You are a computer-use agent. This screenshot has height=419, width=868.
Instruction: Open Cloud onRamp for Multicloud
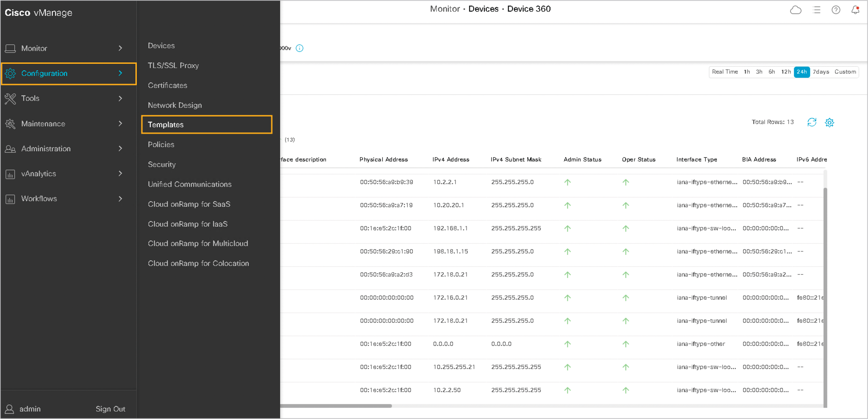198,244
